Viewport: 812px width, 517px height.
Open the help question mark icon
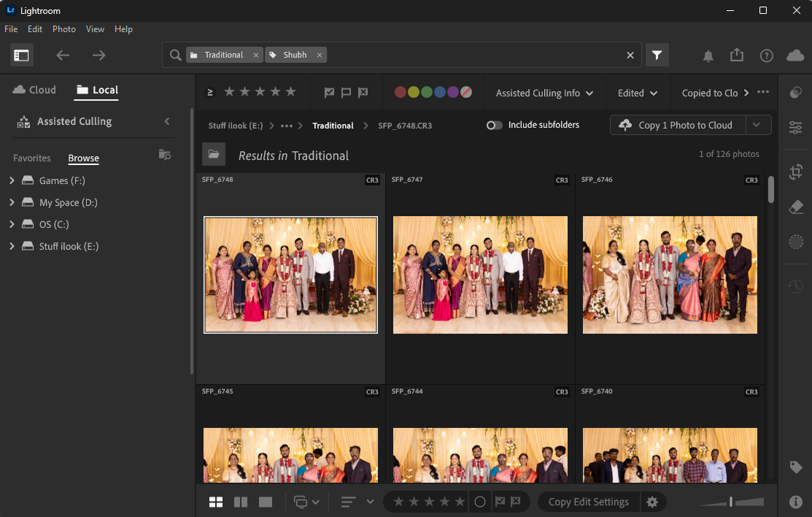(x=767, y=55)
